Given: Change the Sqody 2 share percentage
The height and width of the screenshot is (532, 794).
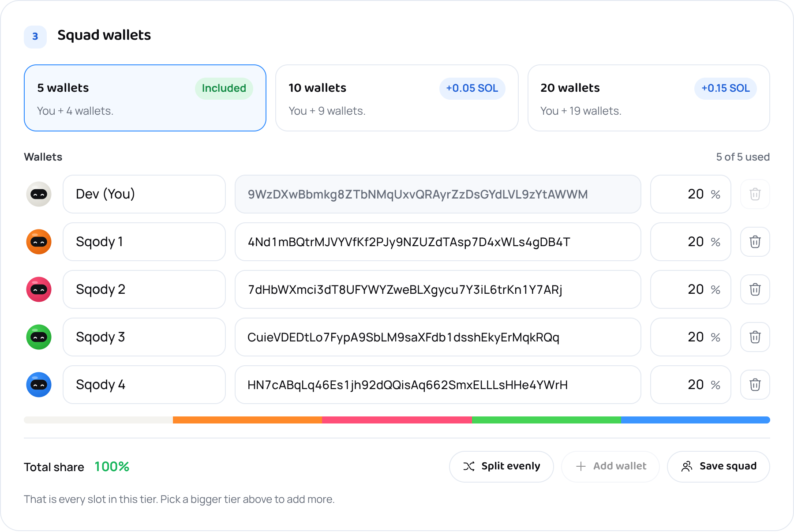Looking at the screenshot, I should click(x=691, y=289).
